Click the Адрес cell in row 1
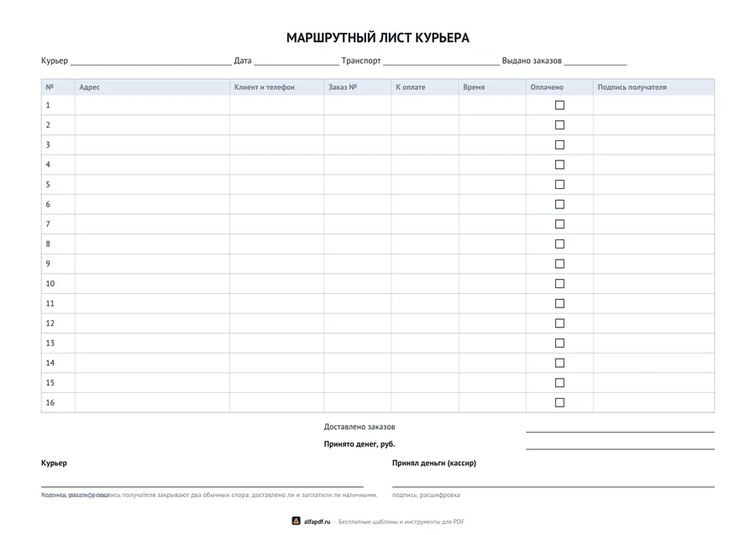This screenshot has width=756, height=535. pyautogui.click(x=152, y=105)
